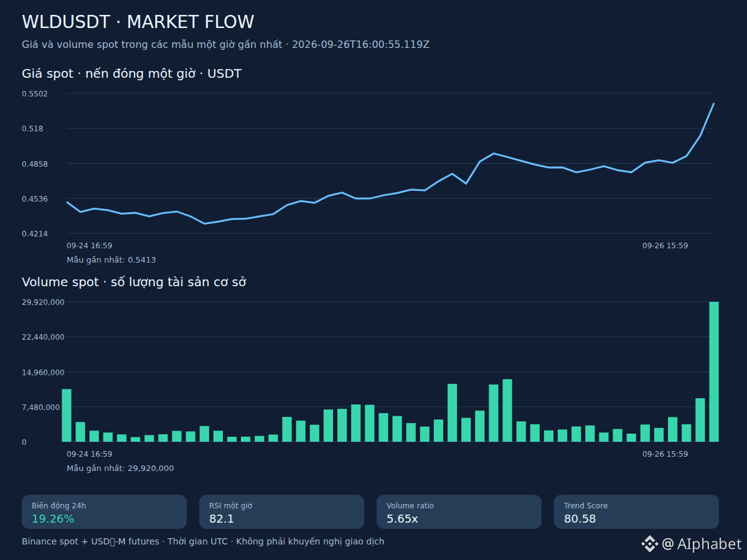This screenshot has height=560, width=747.
Task: Open the Trend Score 80.58 card
Action: [x=636, y=511]
